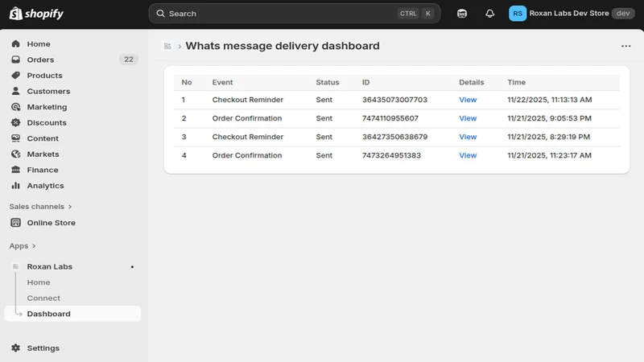The height and width of the screenshot is (362, 644).
Task: Click the No column header
Action: point(187,82)
